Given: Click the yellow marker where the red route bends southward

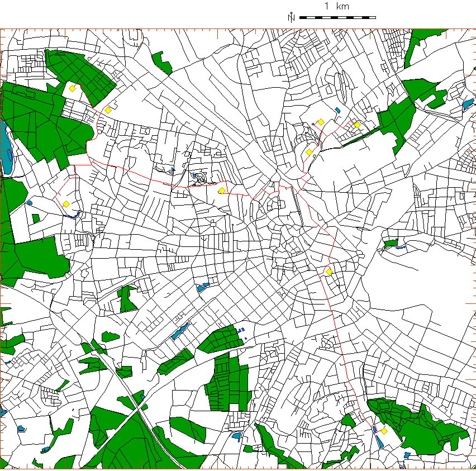Looking at the screenshot, I should (329, 272).
